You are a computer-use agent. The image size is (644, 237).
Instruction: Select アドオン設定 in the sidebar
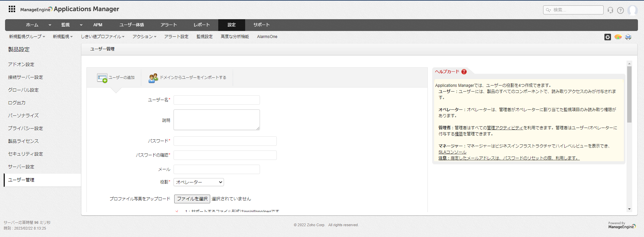click(x=21, y=64)
